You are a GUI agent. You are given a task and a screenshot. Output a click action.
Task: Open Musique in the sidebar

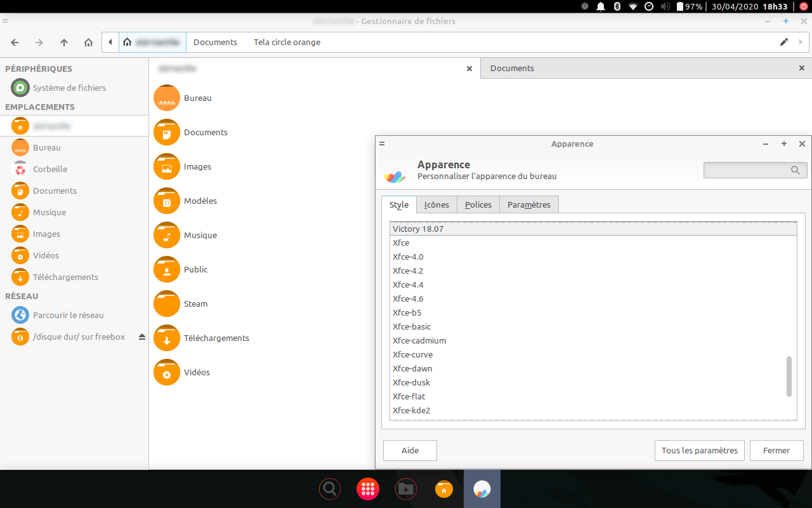[x=74, y=212]
